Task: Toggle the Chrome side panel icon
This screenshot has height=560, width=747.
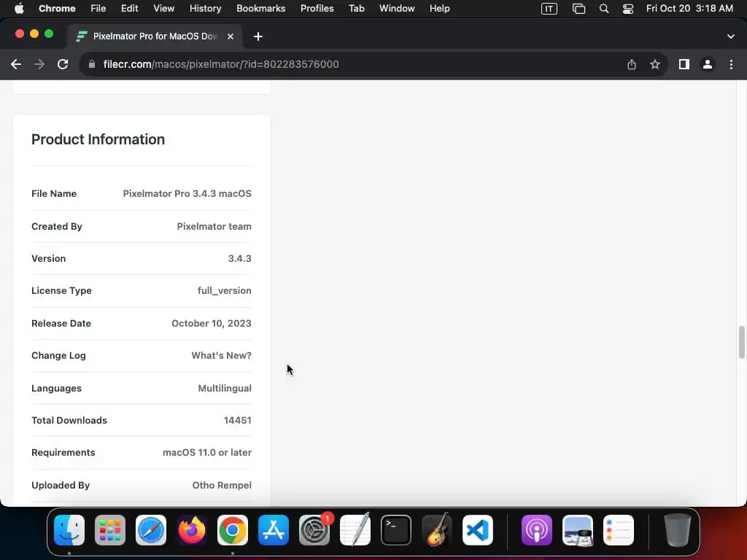Action: (x=684, y=64)
